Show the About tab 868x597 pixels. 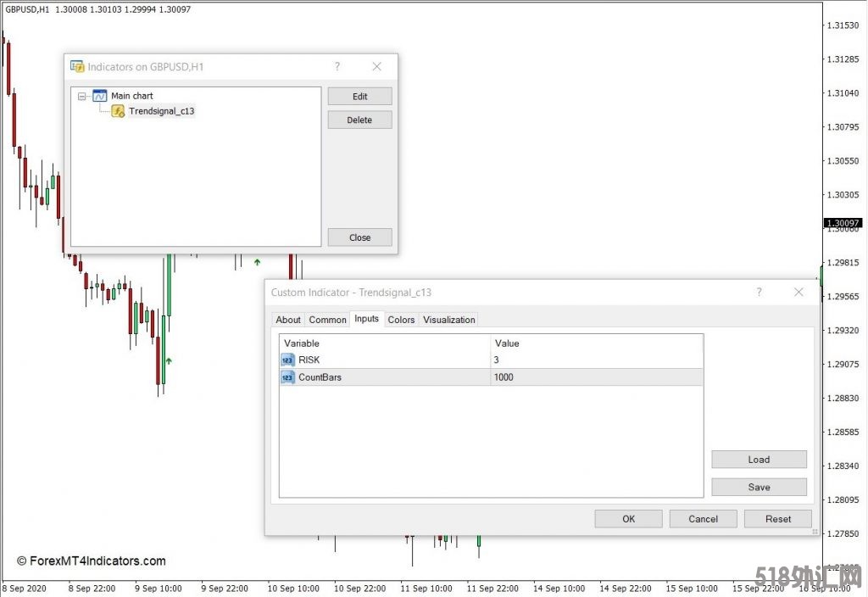(288, 320)
